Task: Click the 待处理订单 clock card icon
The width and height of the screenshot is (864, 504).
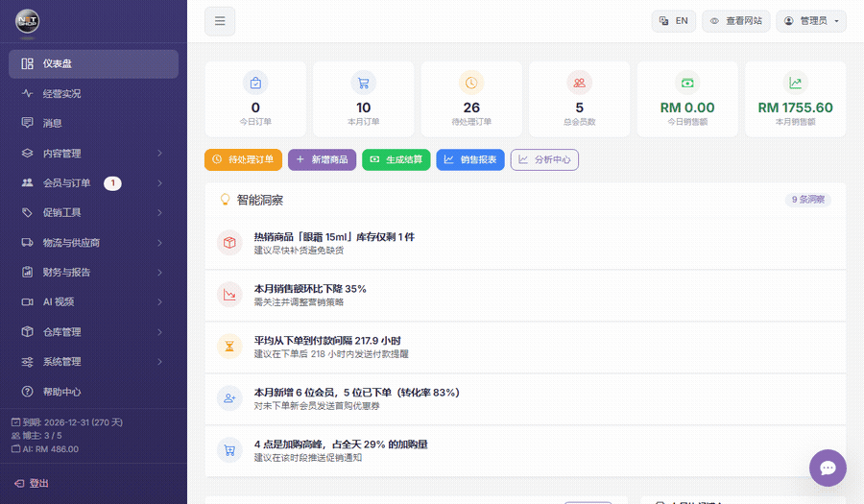Action: click(471, 84)
